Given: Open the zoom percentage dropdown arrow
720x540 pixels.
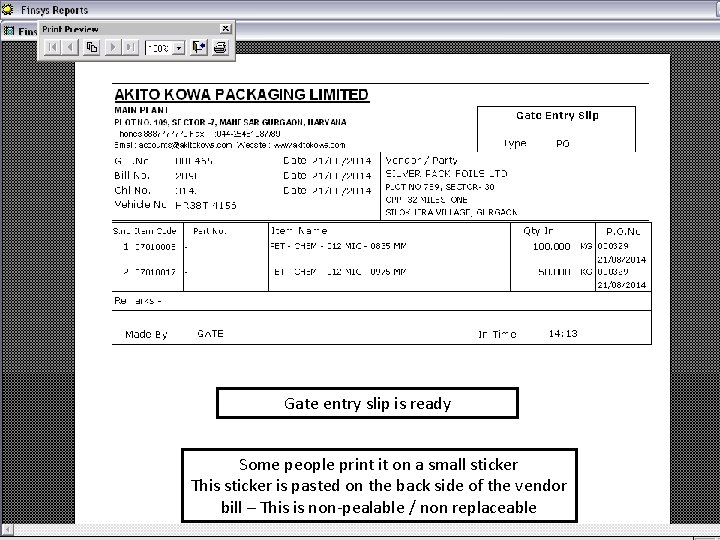Looking at the screenshot, I should click(x=180, y=48).
